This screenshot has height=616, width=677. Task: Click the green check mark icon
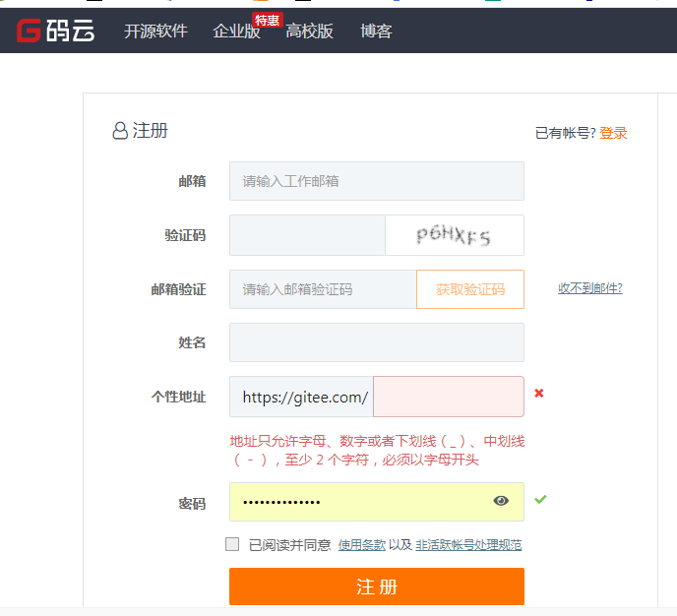click(x=540, y=500)
